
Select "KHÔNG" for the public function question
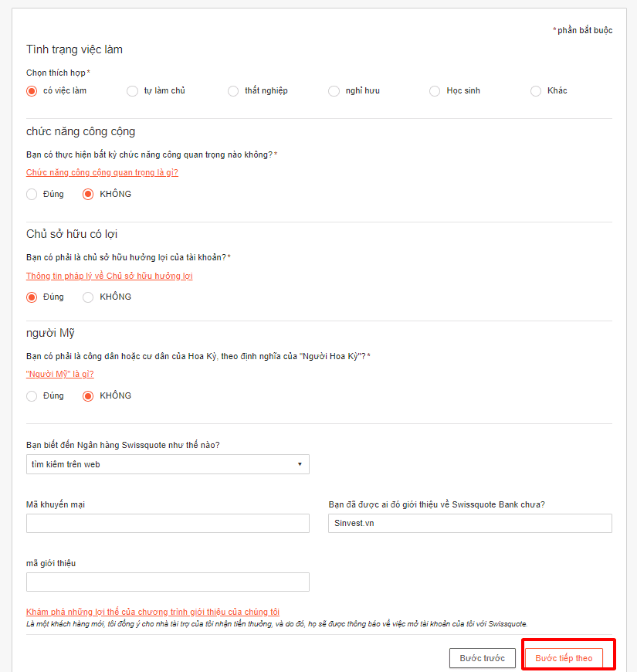coord(88,194)
